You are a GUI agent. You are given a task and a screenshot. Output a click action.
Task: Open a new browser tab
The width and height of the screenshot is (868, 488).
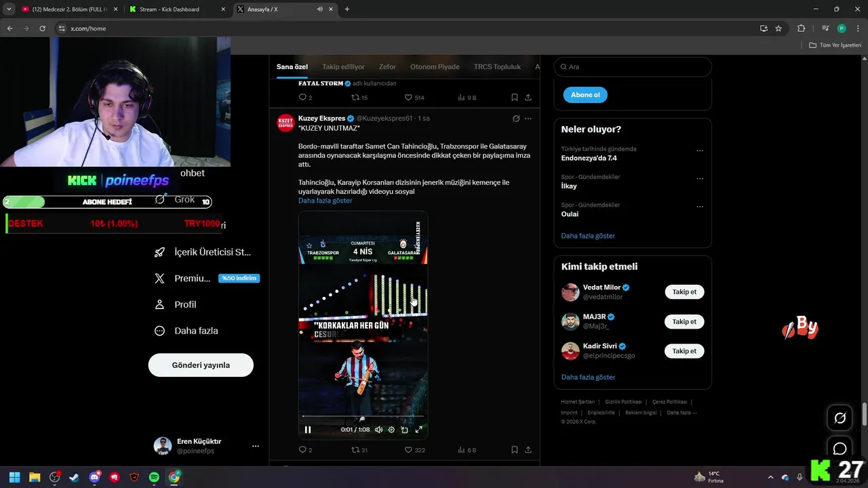click(x=347, y=9)
